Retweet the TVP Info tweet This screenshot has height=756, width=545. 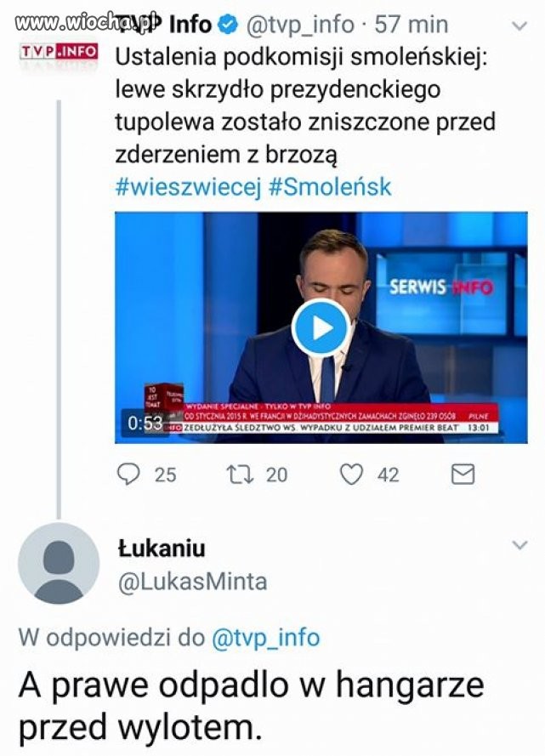click(238, 474)
